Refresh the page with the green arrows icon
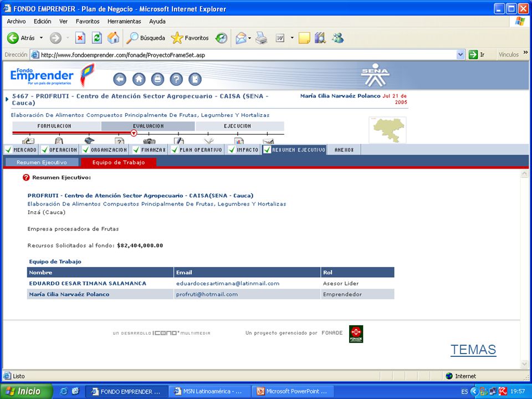Viewport: 532px width, 399px height. (97, 38)
